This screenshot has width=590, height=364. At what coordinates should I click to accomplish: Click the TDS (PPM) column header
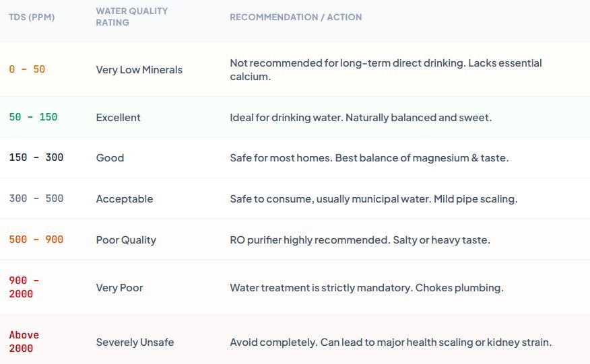[32, 17]
